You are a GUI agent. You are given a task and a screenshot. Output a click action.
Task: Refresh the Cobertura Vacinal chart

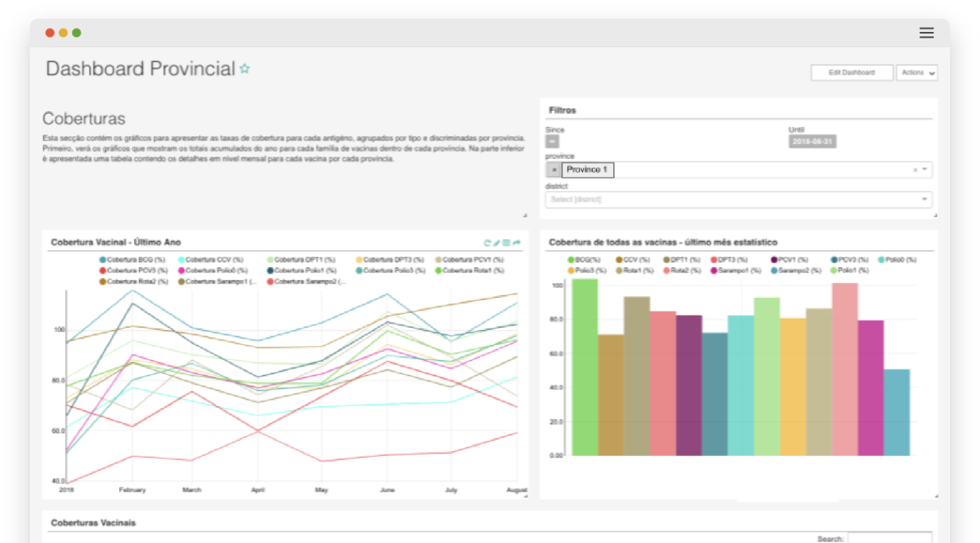point(487,243)
